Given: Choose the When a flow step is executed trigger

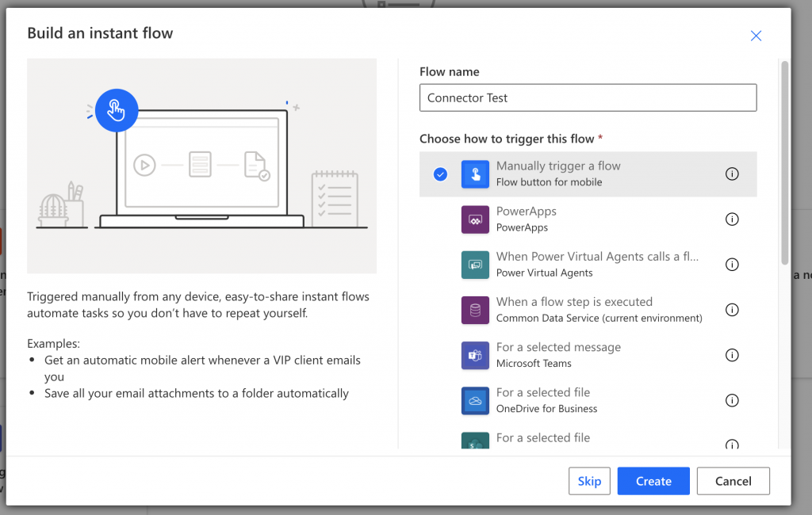Looking at the screenshot, I should coord(573,310).
